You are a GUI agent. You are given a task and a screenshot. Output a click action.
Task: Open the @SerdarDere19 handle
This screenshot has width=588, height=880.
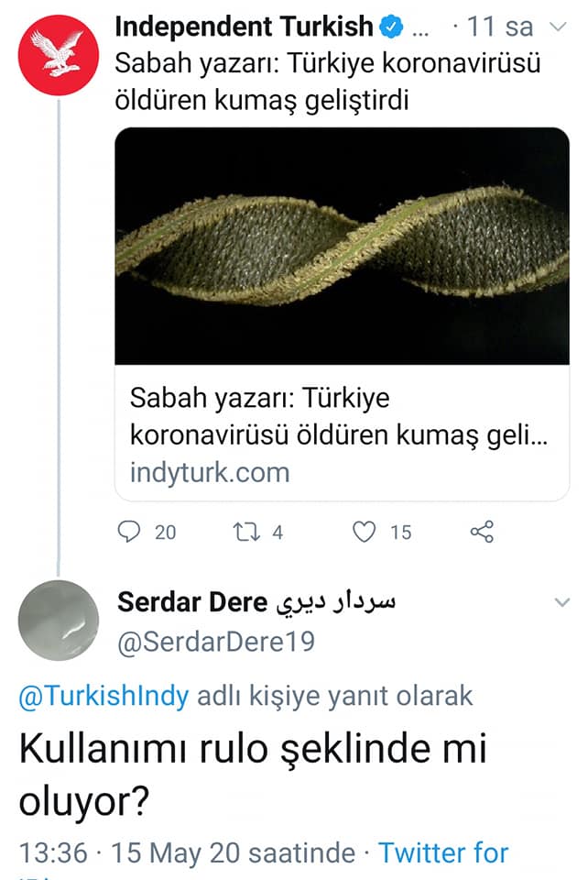[216, 642]
